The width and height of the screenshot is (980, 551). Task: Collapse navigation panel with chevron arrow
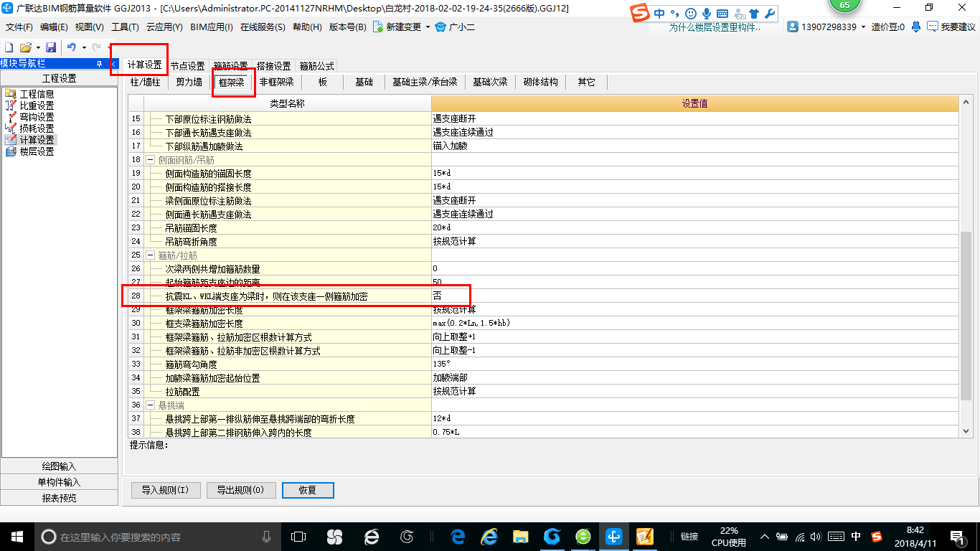(113, 64)
